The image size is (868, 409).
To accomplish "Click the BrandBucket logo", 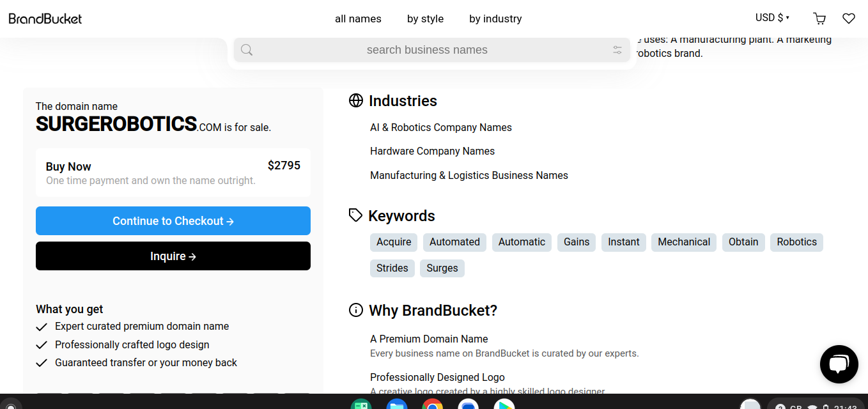I will click(x=45, y=19).
